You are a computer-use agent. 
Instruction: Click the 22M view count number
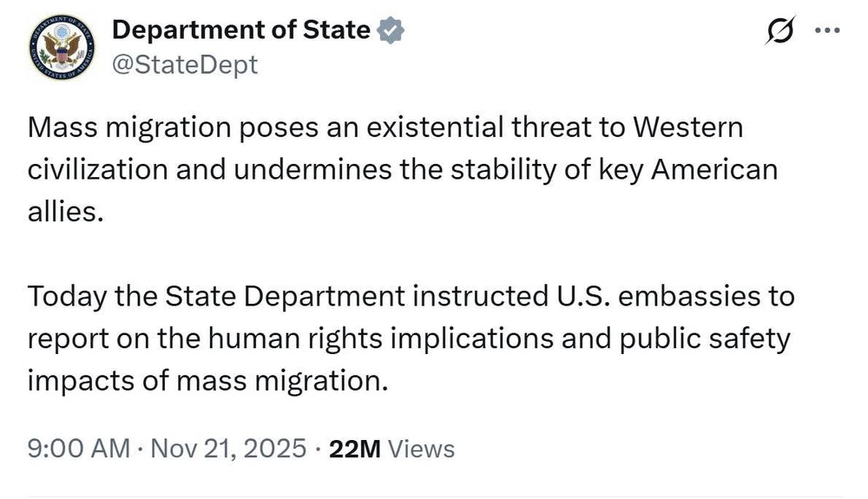coord(354,449)
